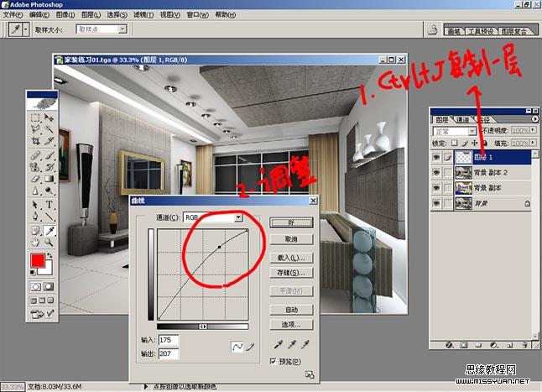
Task: Toggle visibility of the 图层 1 layer
Action: [x=435, y=155]
